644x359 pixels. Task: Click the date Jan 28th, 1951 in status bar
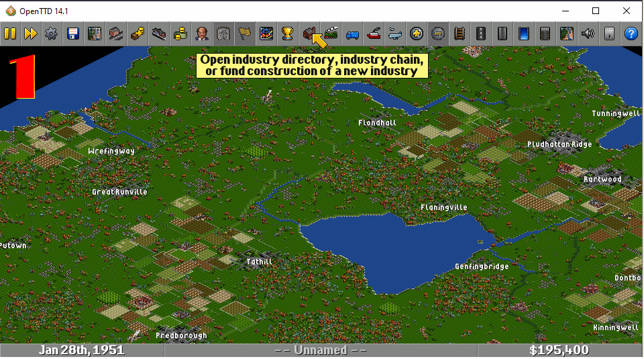click(82, 350)
